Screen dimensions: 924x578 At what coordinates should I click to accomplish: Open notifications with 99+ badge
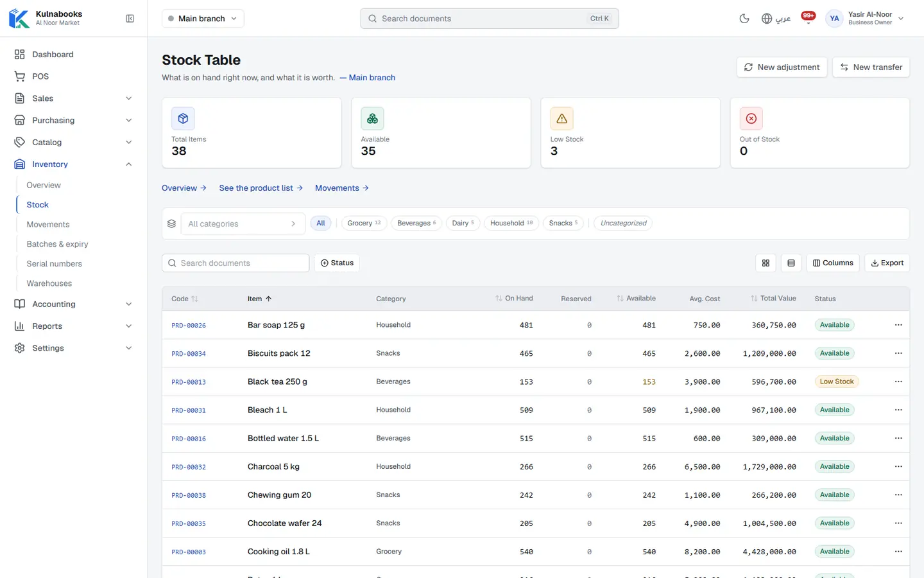click(x=809, y=17)
